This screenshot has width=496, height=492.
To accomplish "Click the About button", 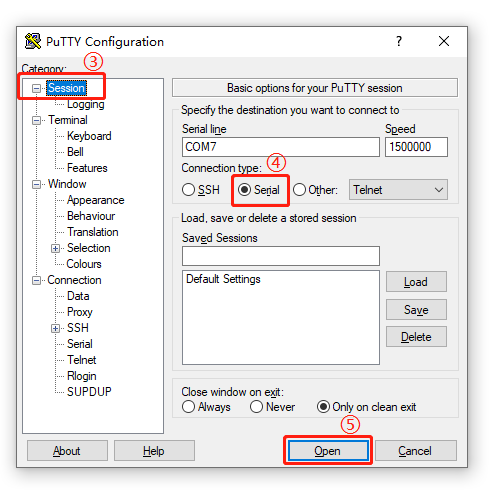I will (67, 451).
